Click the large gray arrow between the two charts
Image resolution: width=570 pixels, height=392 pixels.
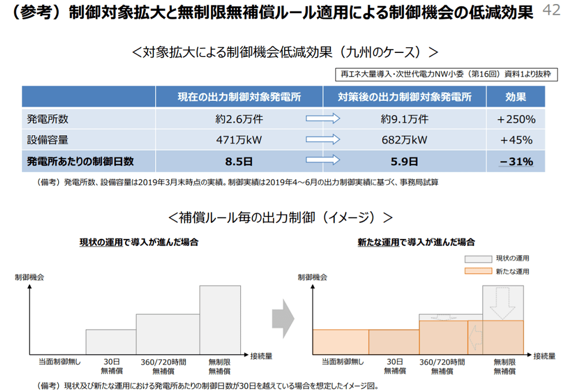point(283,315)
